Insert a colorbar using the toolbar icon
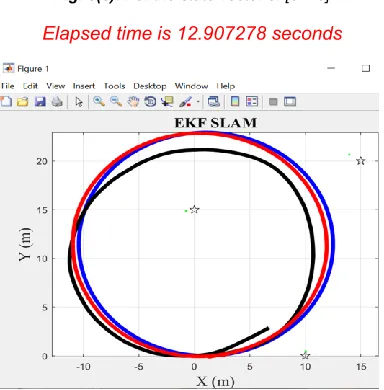The image size is (384, 390). (235, 102)
